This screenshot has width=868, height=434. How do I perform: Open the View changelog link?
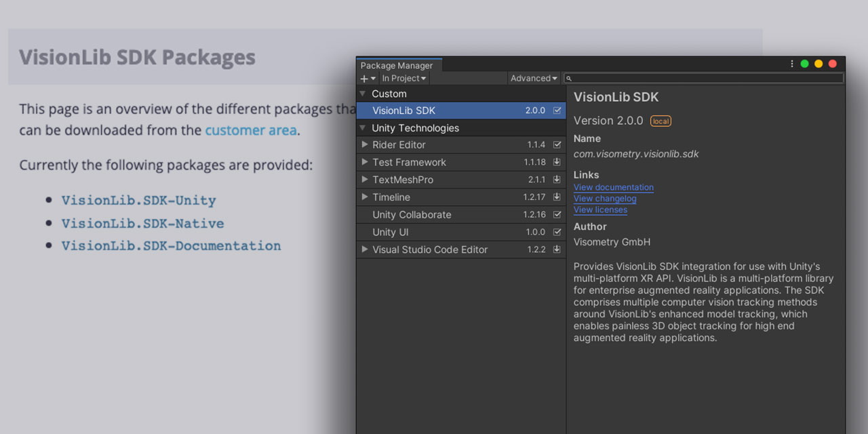click(604, 199)
